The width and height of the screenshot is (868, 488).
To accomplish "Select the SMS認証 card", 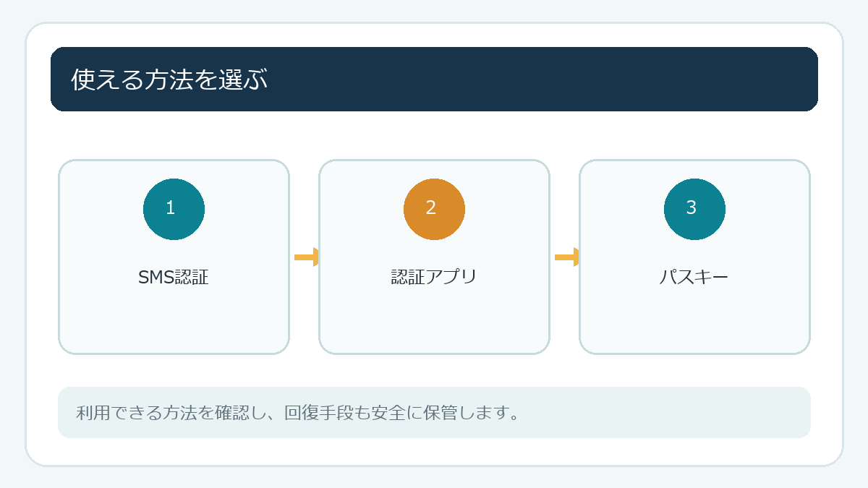I will 174,257.
